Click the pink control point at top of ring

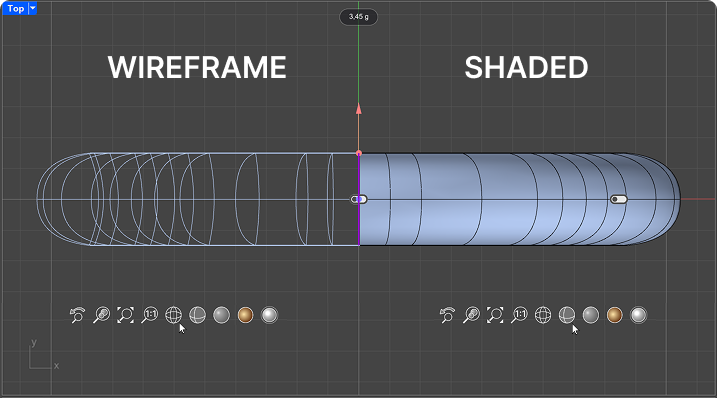(359, 153)
